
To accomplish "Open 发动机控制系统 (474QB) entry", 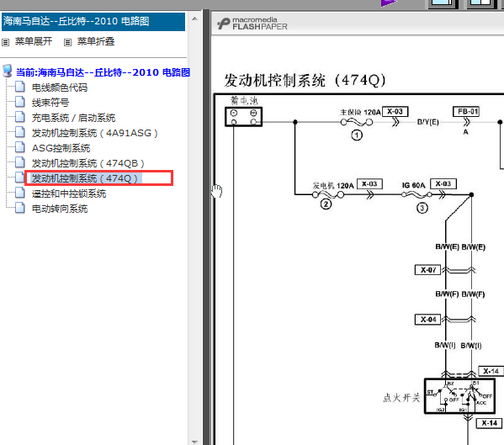I will (x=88, y=163).
